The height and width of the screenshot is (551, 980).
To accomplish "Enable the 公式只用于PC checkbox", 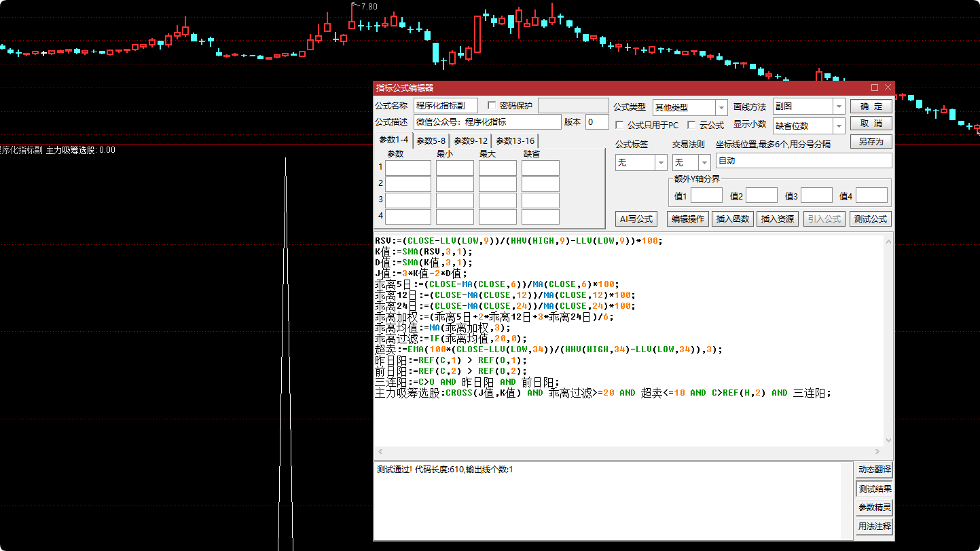I will pyautogui.click(x=619, y=126).
